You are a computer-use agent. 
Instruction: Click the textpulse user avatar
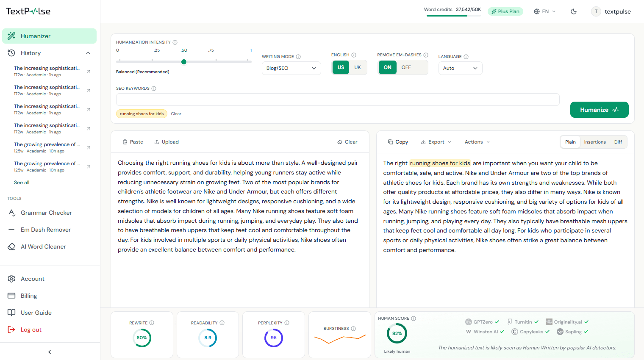point(596,11)
